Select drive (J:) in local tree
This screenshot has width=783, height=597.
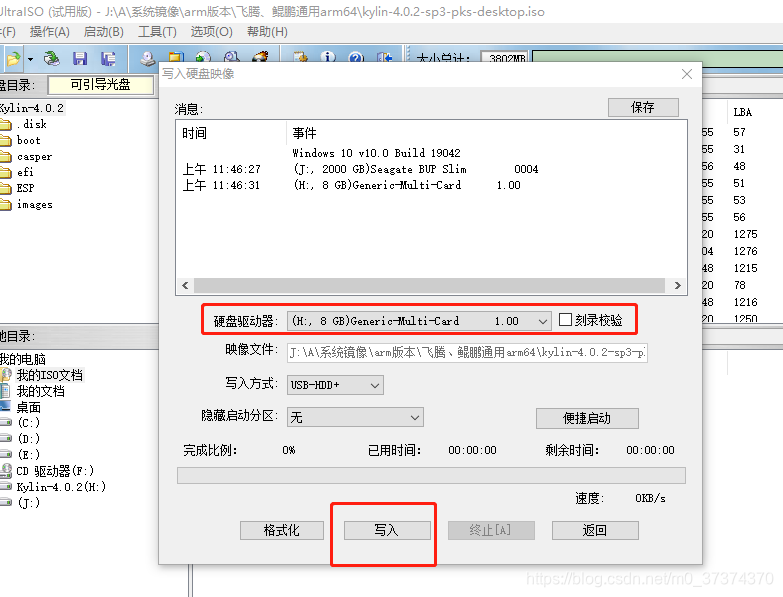[x=28, y=503]
